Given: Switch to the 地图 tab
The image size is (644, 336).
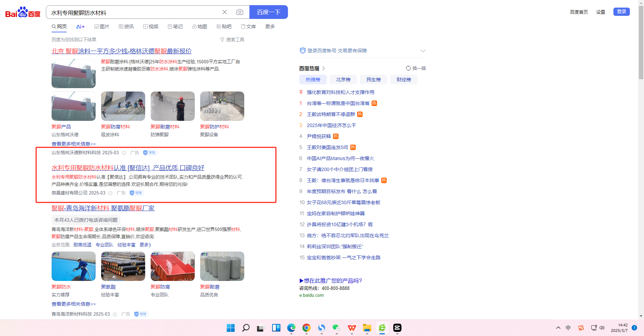Looking at the screenshot, I should (200, 27).
